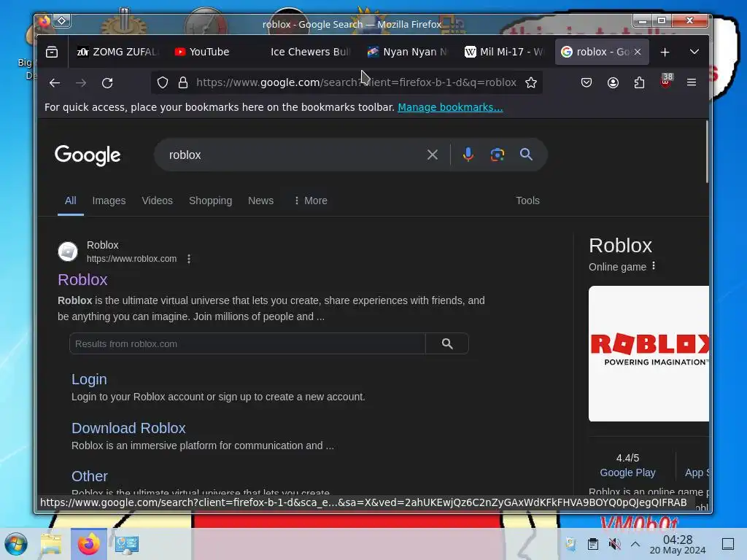
Task: Switch to Ice Chewers Bulletin tab
Action: [x=309, y=52]
